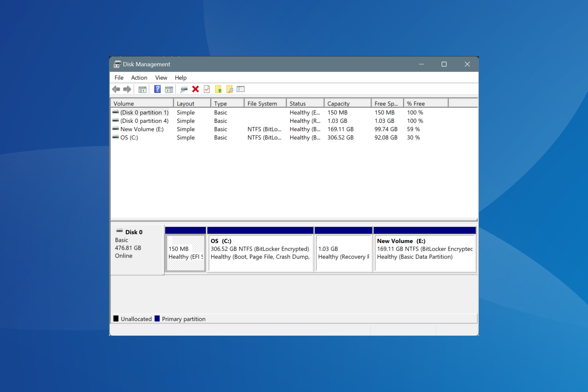
Task: Click the Primary partition legend label
Action: [x=184, y=319]
